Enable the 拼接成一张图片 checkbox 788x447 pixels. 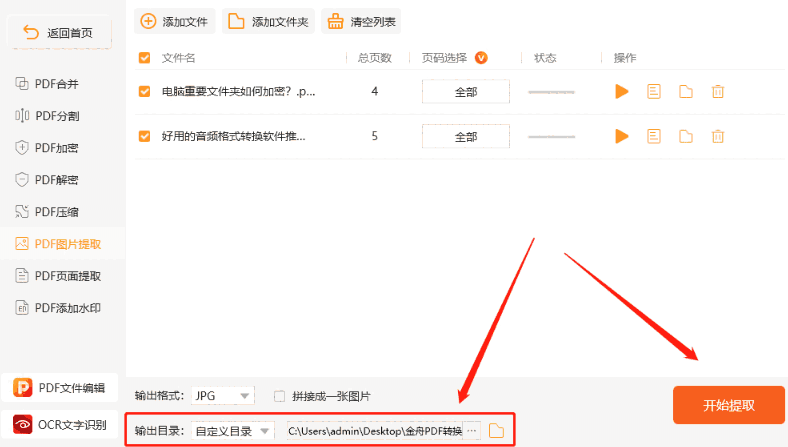279,396
